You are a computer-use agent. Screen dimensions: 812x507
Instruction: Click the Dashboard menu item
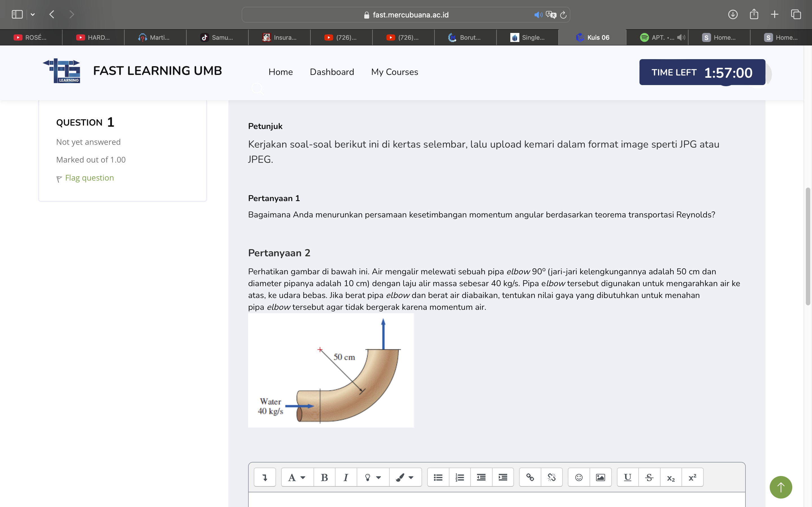tap(331, 71)
